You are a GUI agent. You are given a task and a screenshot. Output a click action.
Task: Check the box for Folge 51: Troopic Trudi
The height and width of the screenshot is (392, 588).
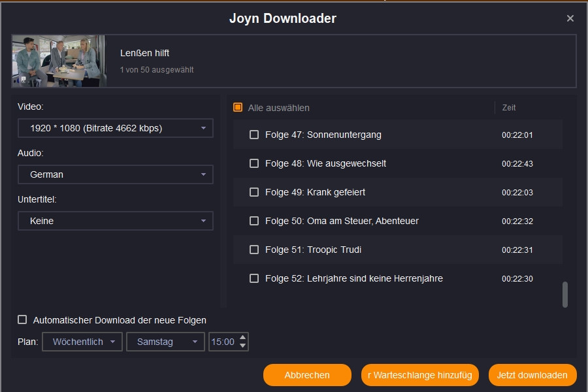tap(254, 250)
